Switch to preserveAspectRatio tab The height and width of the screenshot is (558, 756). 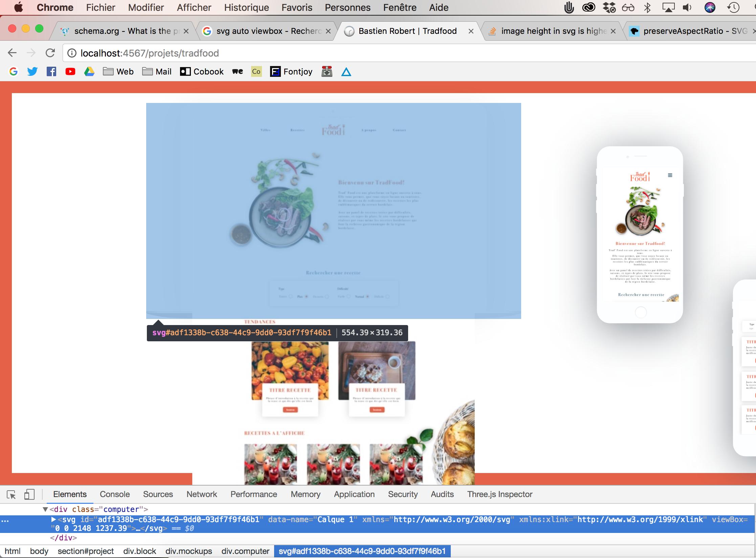[690, 31]
